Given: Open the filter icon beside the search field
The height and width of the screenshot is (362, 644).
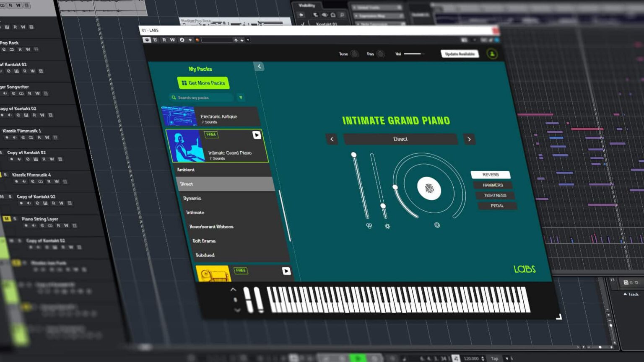Looking at the screenshot, I should point(241,97).
